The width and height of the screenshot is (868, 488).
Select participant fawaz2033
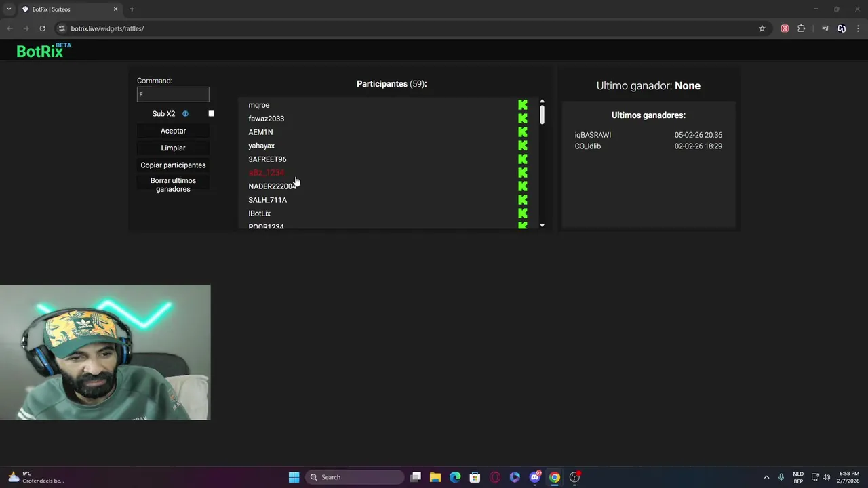[266, 119]
